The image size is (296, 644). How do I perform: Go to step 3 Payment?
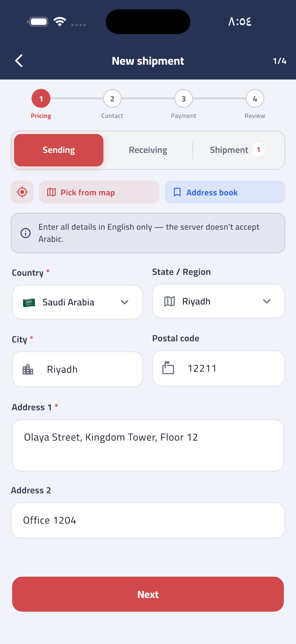click(x=184, y=99)
